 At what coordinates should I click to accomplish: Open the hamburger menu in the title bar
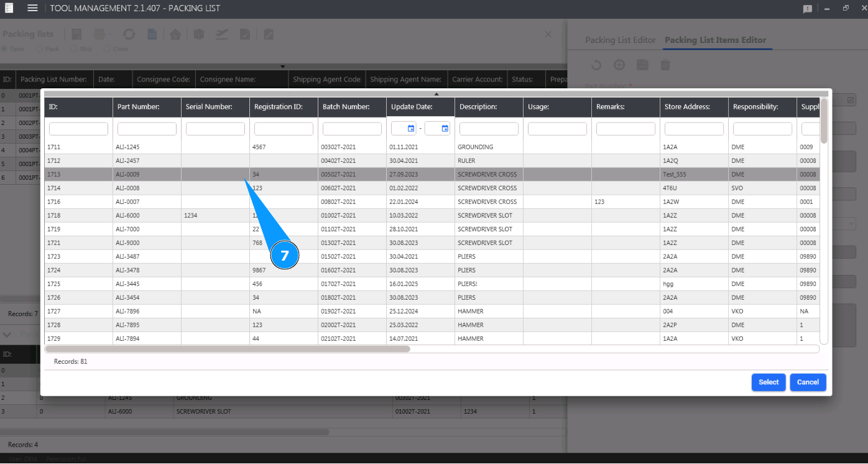33,8
